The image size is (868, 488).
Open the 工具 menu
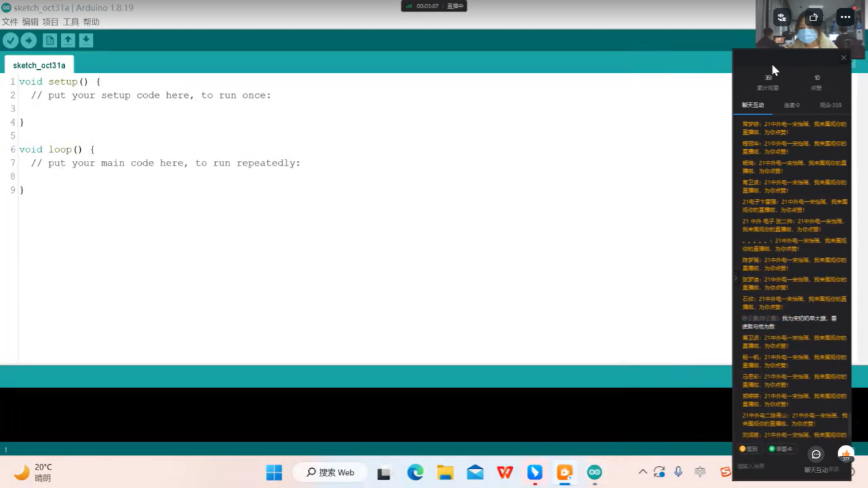tap(71, 22)
